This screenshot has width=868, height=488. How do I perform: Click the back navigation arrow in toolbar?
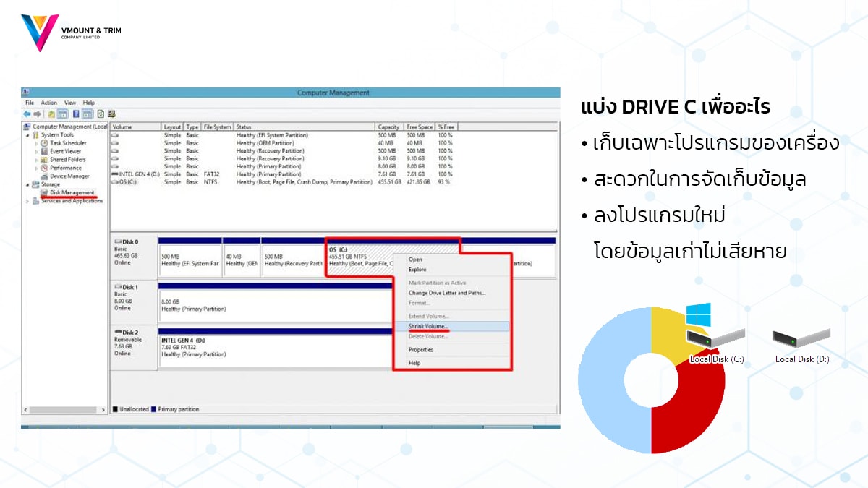27,112
